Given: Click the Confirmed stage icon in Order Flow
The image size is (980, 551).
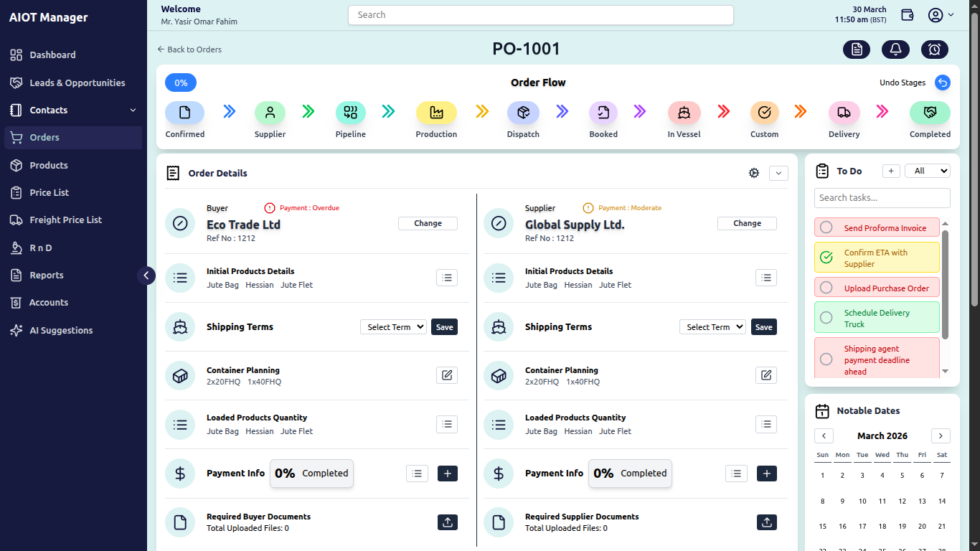Looking at the screenshot, I should coord(184,113).
